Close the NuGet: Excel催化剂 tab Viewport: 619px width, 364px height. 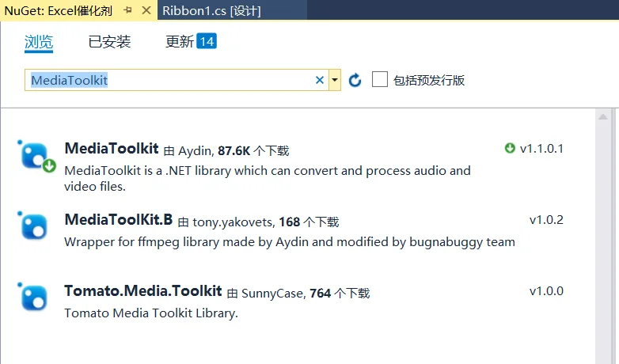(146, 10)
